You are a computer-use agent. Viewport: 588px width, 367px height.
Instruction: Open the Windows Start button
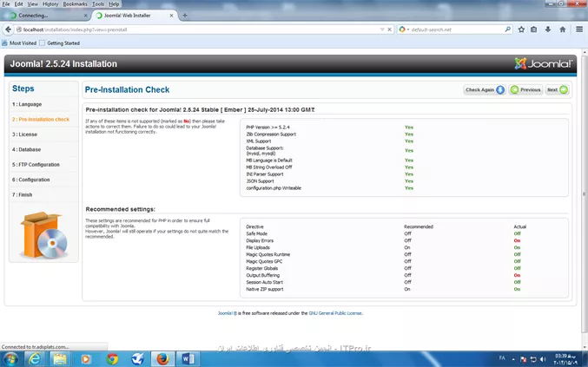coord(10,359)
